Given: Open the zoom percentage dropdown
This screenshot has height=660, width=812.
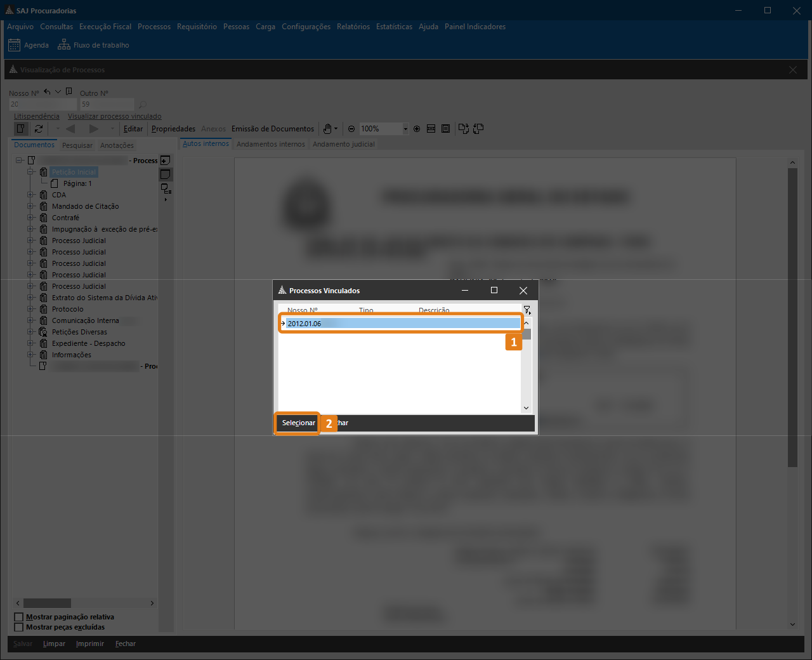Looking at the screenshot, I should (405, 129).
